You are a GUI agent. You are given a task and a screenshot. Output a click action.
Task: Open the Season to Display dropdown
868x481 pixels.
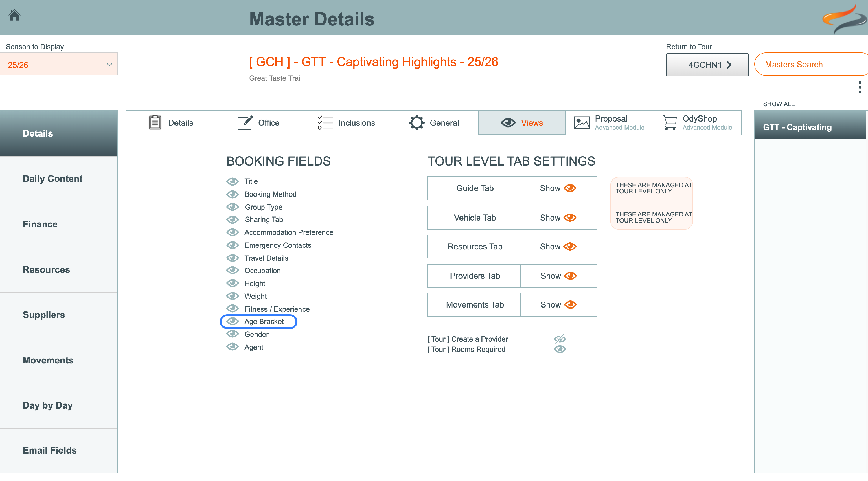pyautogui.click(x=59, y=64)
